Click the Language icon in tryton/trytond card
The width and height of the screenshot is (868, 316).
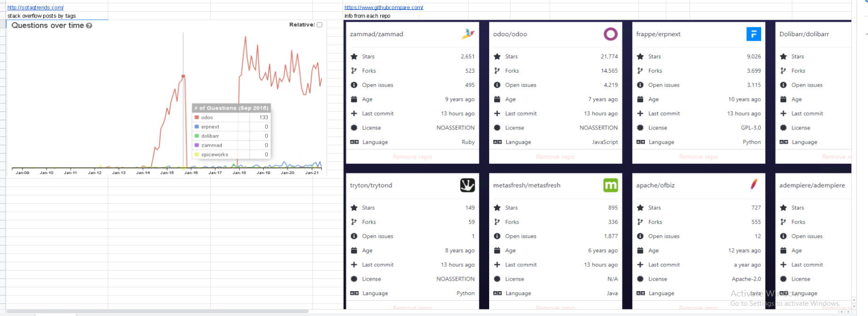[355, 293]
